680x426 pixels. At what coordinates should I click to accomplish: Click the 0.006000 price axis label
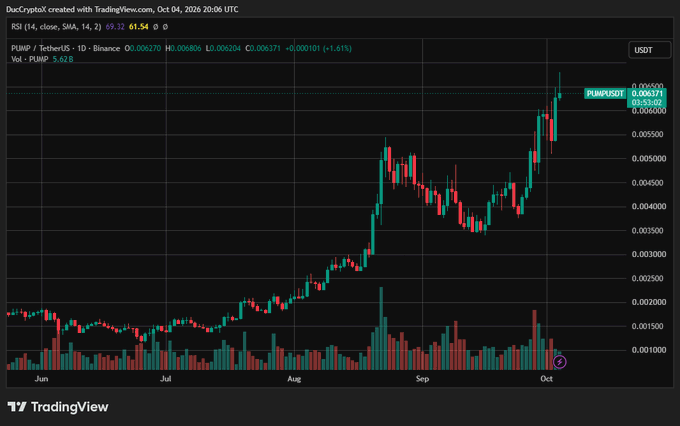649,111
